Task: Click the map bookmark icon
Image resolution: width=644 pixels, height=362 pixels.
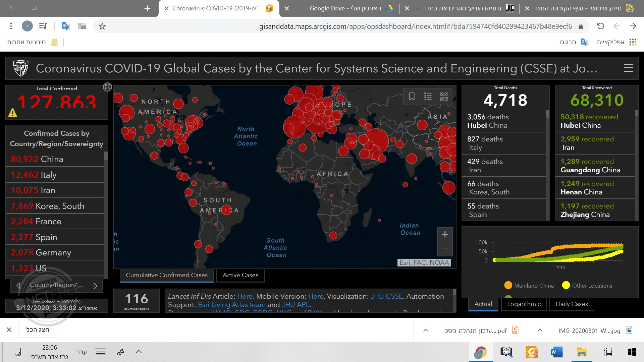Action: coord(412,97)
